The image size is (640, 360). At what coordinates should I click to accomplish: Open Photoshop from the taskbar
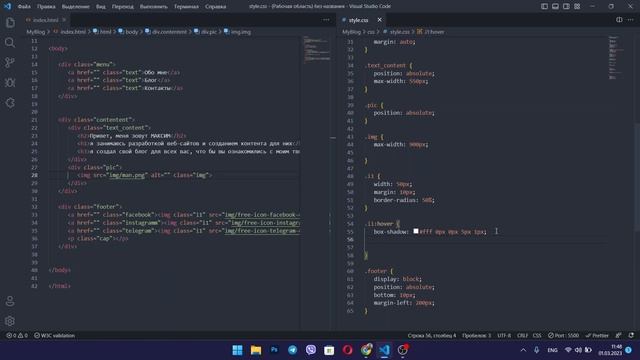click(x=274, y=350)
